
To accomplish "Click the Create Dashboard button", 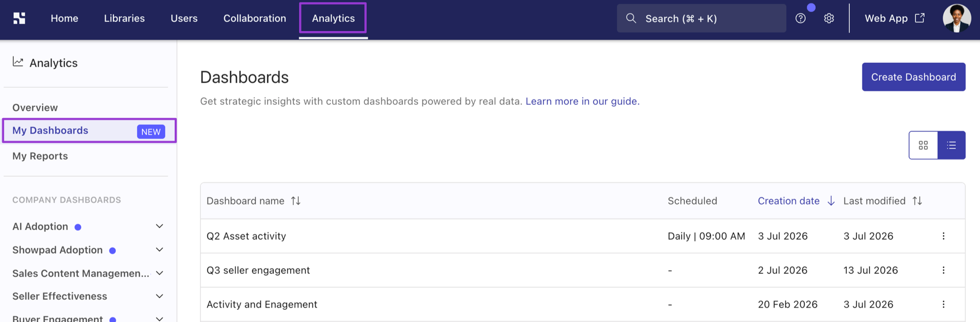I will 913,77.
